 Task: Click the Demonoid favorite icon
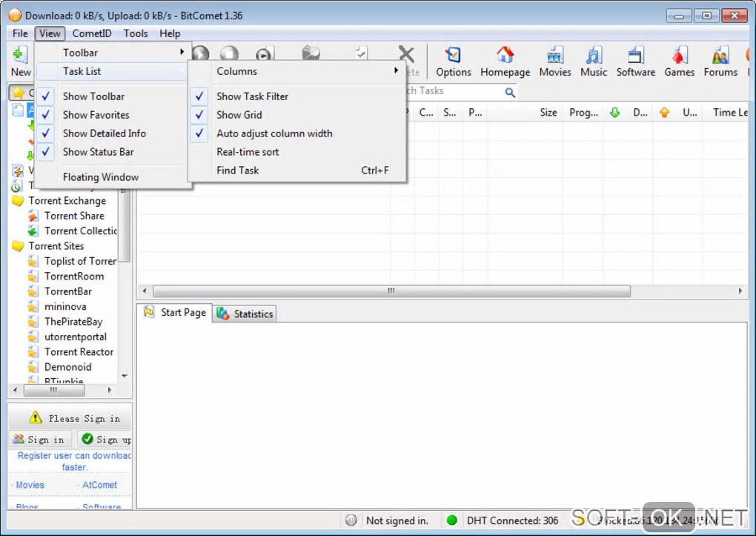[33, 367]
